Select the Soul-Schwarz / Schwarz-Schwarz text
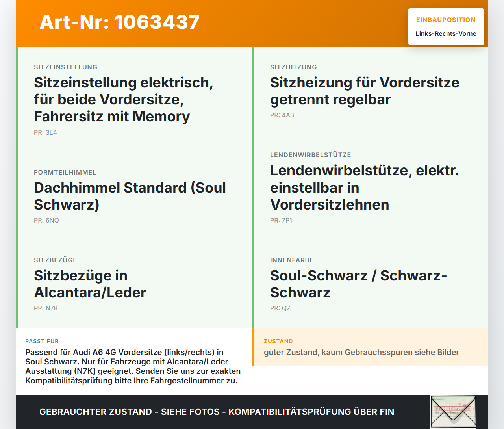Viewport: 504px width, 429px height. 358,284
